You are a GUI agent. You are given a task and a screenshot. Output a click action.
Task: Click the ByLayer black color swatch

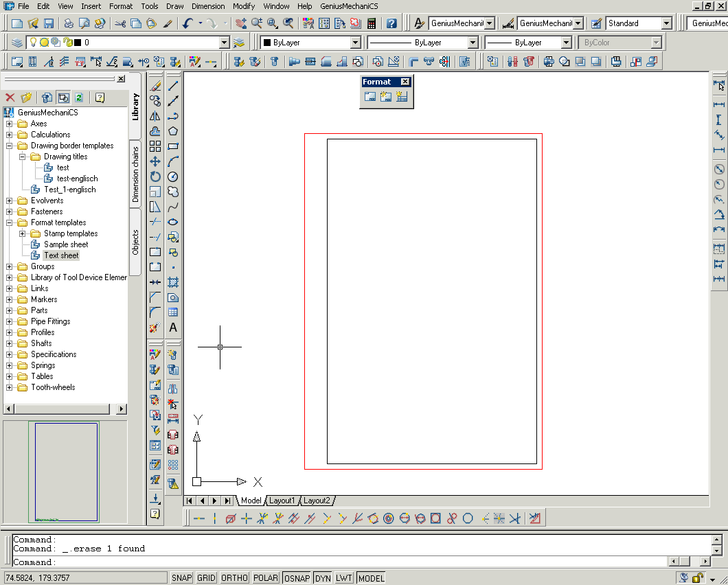click(x=267, y=43)
